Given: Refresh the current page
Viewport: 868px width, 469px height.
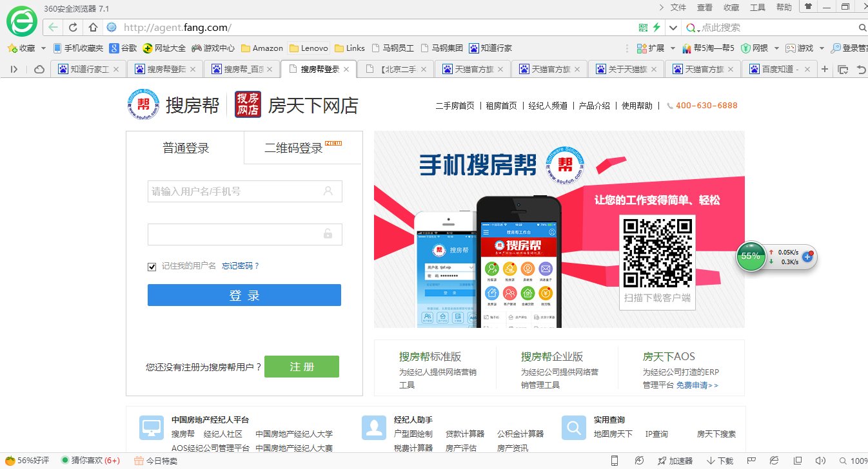Looking at the screenshot, I should pos(73,28).
